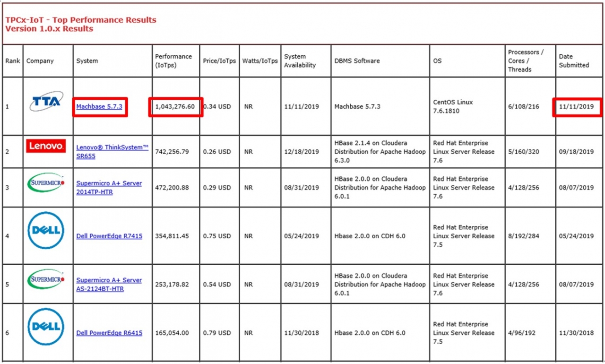
Task: Select the 1,043,276.60 performance value
Action: [175, 107]
